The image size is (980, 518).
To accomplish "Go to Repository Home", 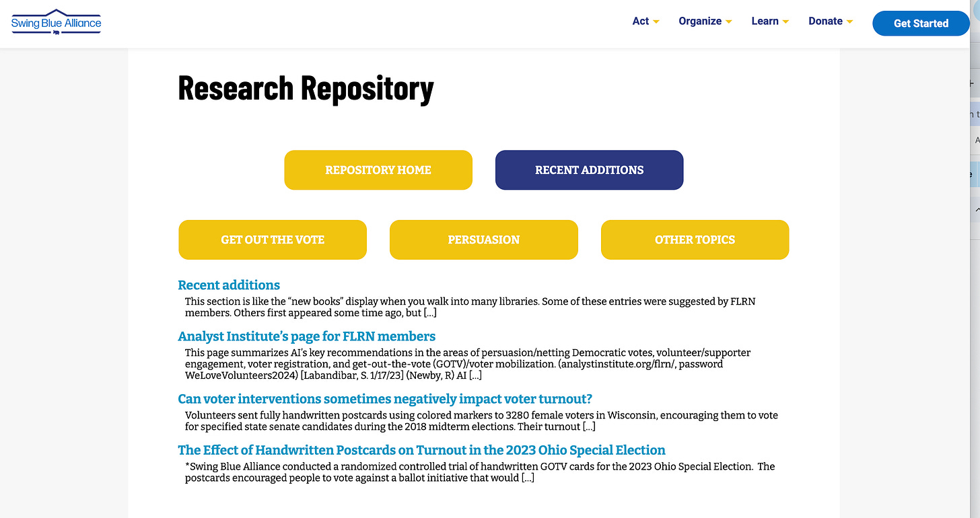I will [x=378, y=170].
